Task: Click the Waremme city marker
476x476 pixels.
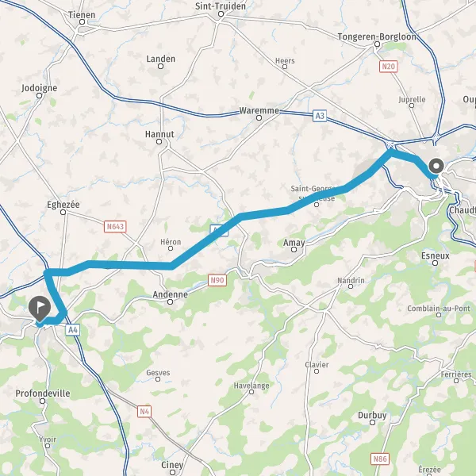Action: point(259,117)
